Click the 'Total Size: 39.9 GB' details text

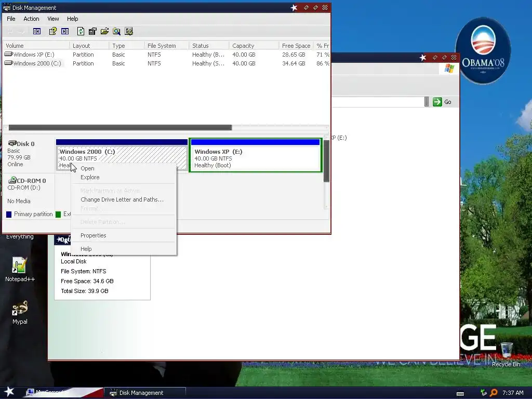coord(85,291)
